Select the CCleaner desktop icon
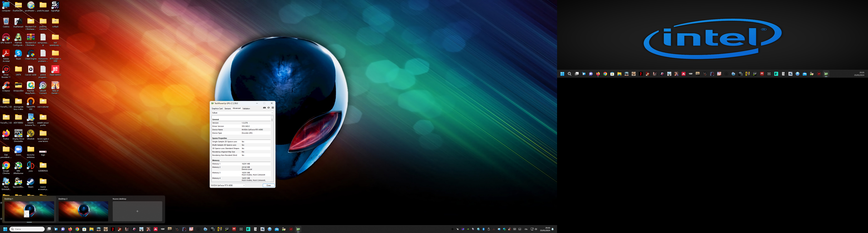The height and width of the screenshot is (233, 868). pyautogui.click(x=6, y=87)
